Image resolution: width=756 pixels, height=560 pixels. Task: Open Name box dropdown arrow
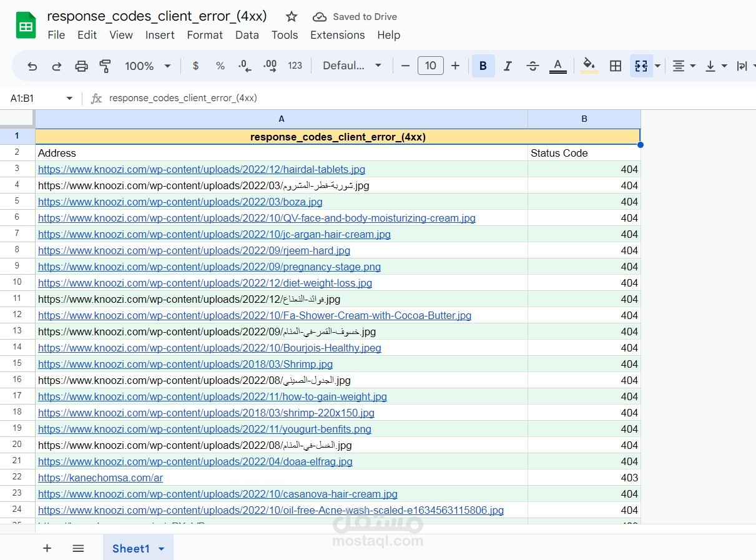pos(69,98)
